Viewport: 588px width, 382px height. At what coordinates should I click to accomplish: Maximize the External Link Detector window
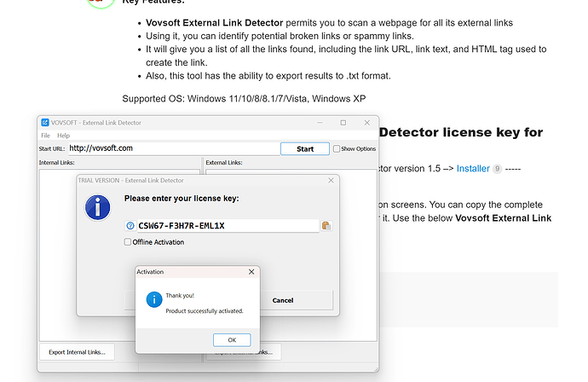tap(343, 123)
